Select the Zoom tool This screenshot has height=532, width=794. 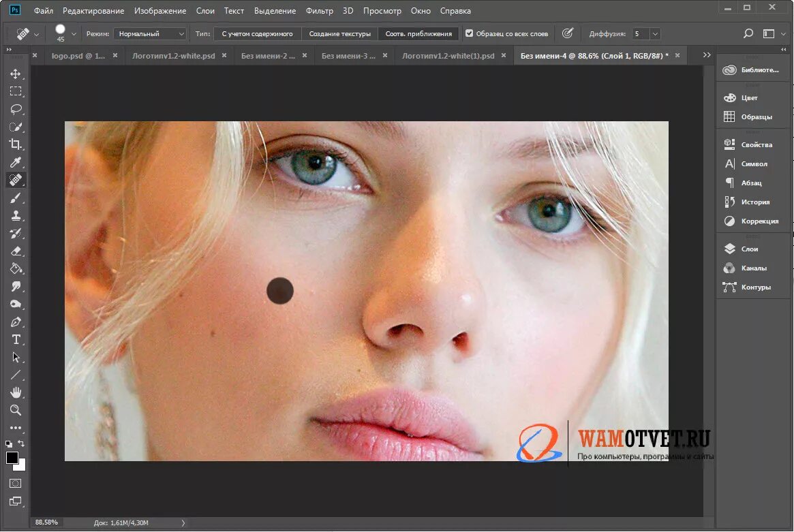(x=16, y=411)
